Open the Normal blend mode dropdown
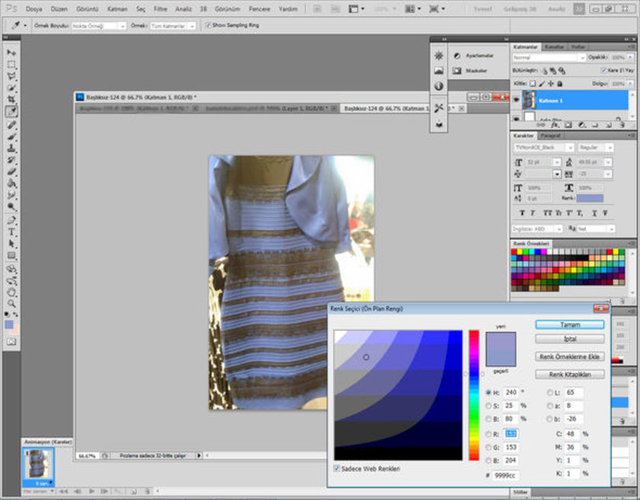Image resolution: width=640 pixels, height=500 pixels. click(x=547, y=59)
